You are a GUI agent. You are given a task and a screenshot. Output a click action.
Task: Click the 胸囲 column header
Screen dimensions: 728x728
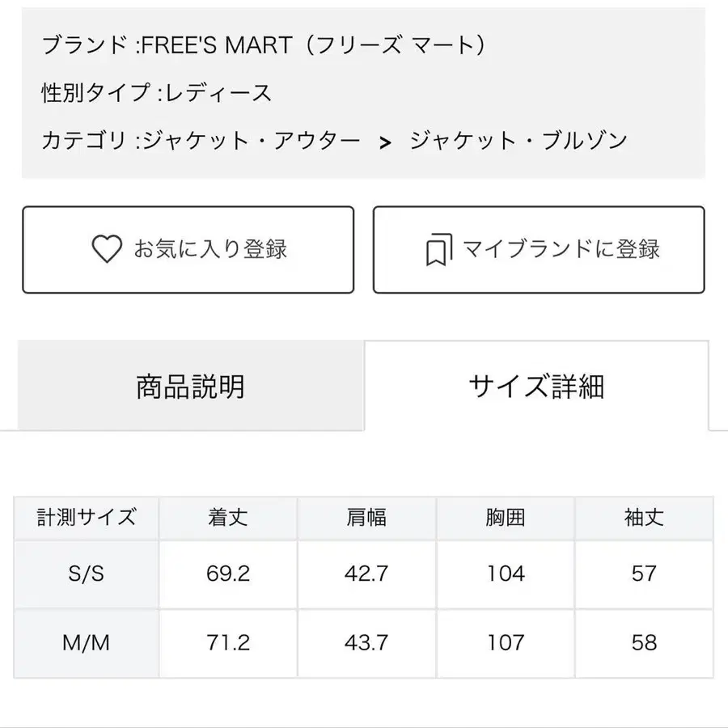click(x=506, y=517)
